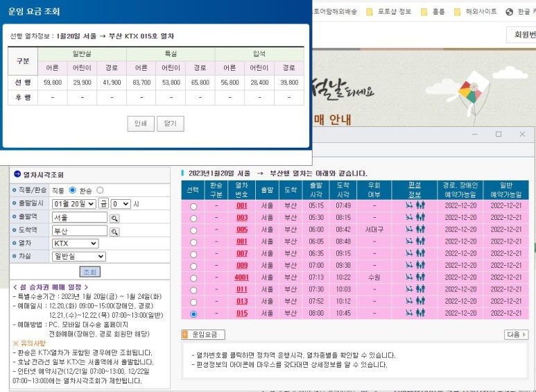Viewport: 536px width, 392px height.
Task: Click the 편성정보 icon in train 4001 row
Action: 415,277
